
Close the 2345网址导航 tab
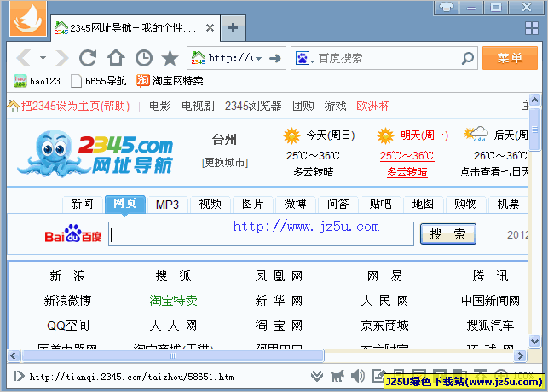tap(210, 27)
